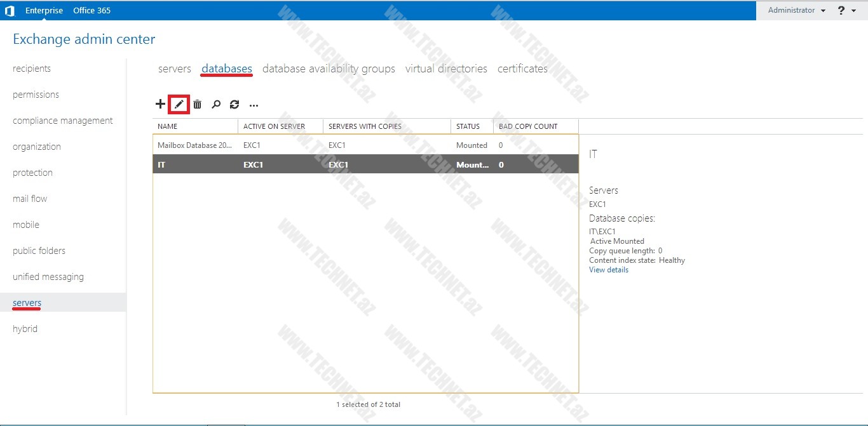This screenshot has height=426, width=868.
Task: Click the pencil edit icon
Action: [179, 104]
